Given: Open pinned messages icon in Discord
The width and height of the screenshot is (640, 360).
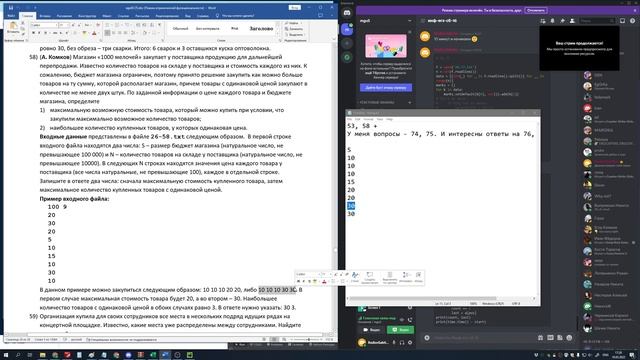Looking at the screenshot, I should point(562,20).
